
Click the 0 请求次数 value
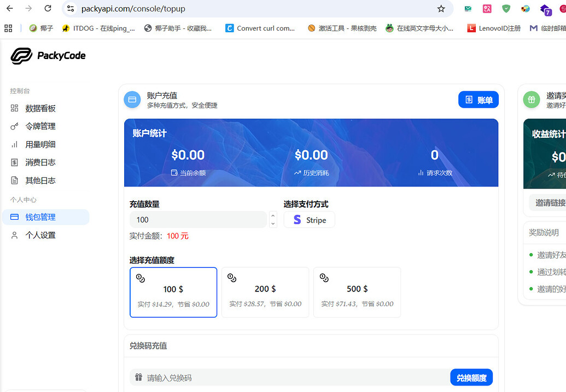[435, 155]
